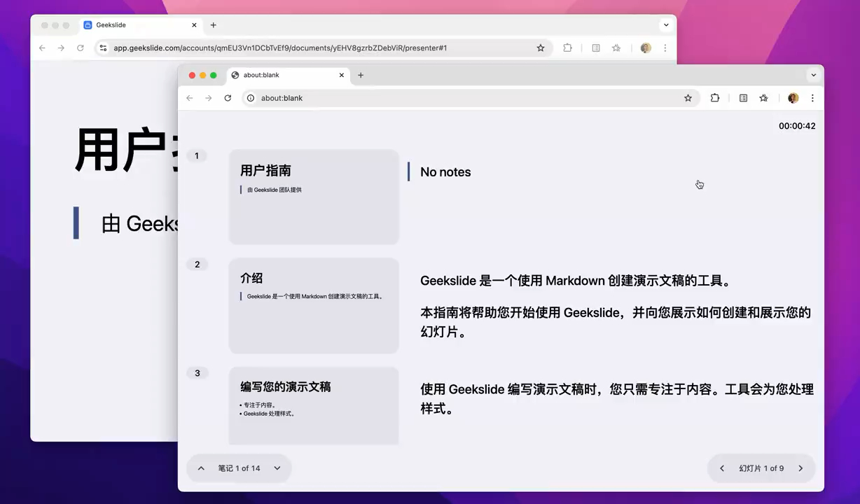Open reading list icon in Geekslide window
The image size is (860, 504).
[596, 48]
